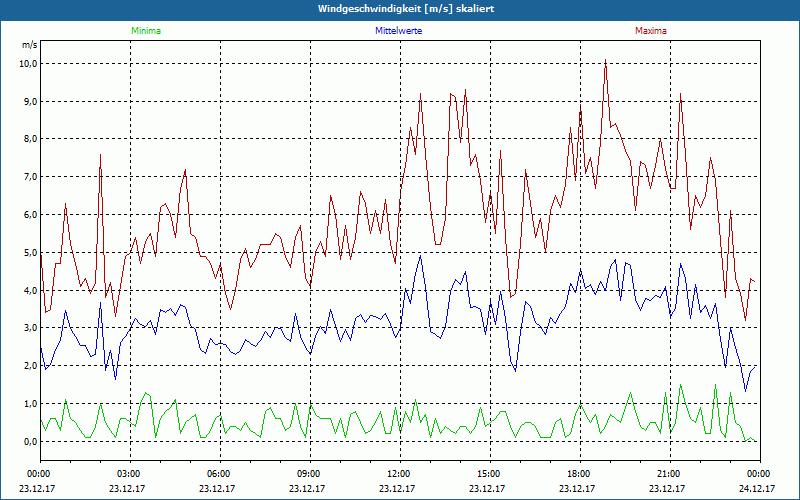Click the red Maxima legend label
Viewport: 800px width, 500px height.
coord(651,31)
